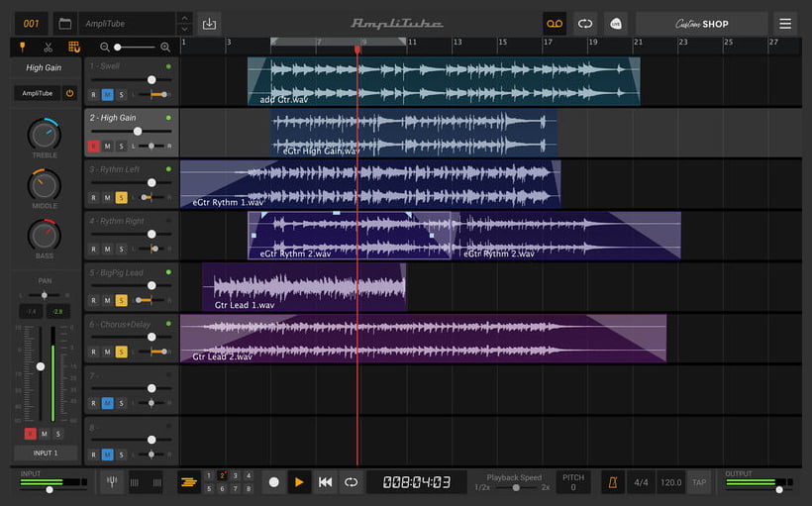
Task: Step to next preset with down arrow
Action: (184, 30)
